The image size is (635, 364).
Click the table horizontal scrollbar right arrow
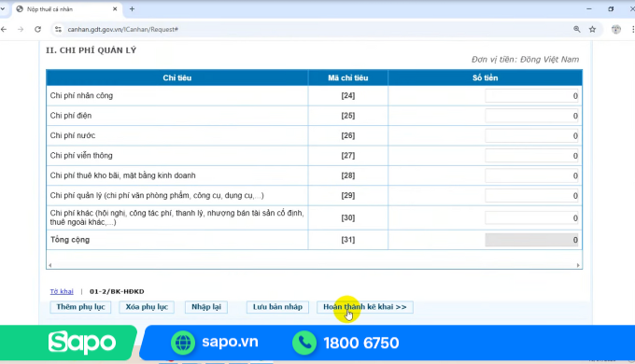tap(578, 265)
